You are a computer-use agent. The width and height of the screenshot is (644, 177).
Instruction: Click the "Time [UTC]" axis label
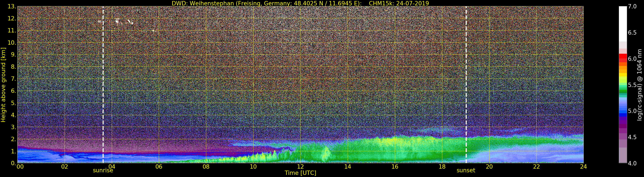300,173
